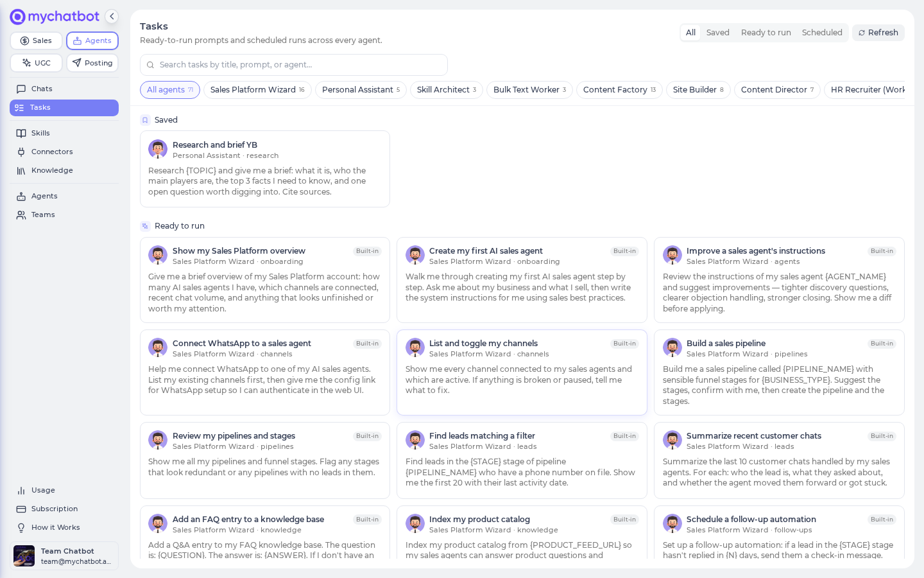Filter by All agents chip

[170, 90]
